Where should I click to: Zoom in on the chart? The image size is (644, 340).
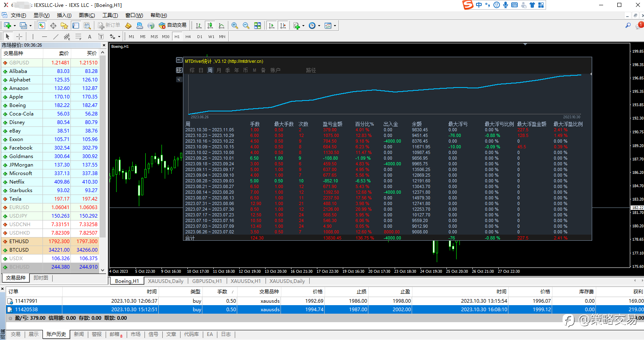point(234,26)
